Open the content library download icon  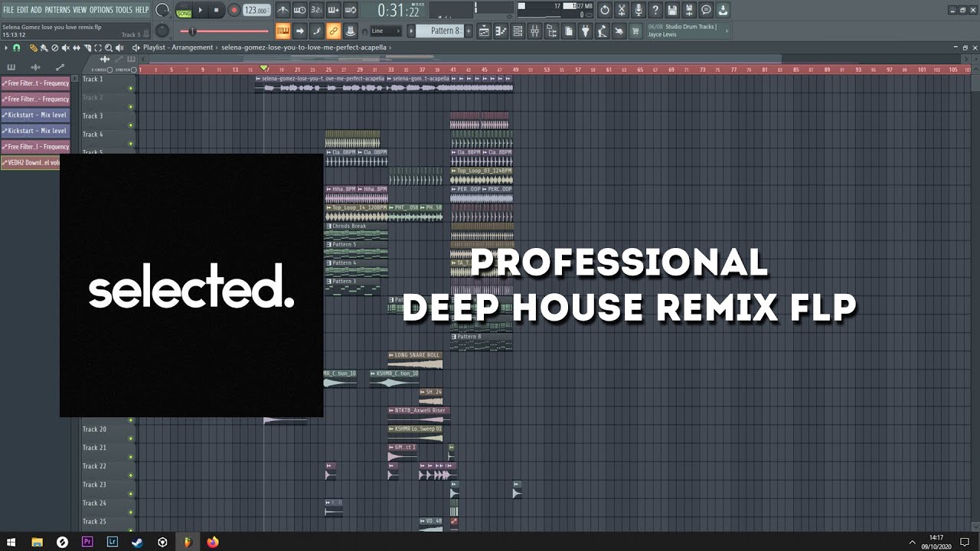click(x=724, y=10)
